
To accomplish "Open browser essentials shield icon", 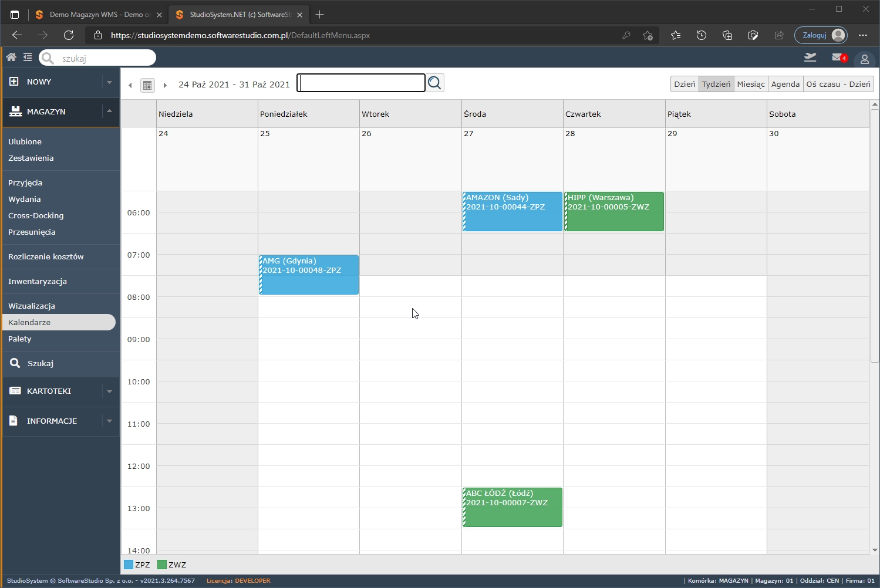I will pos(753,35).
